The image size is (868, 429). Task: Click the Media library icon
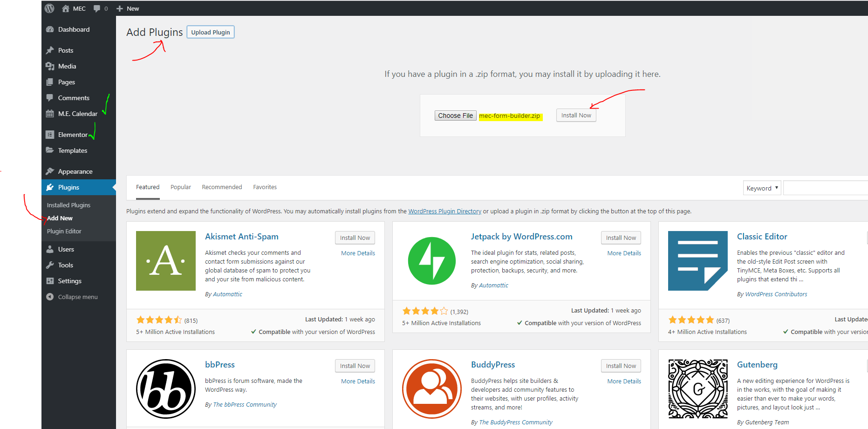pos(50,66)
